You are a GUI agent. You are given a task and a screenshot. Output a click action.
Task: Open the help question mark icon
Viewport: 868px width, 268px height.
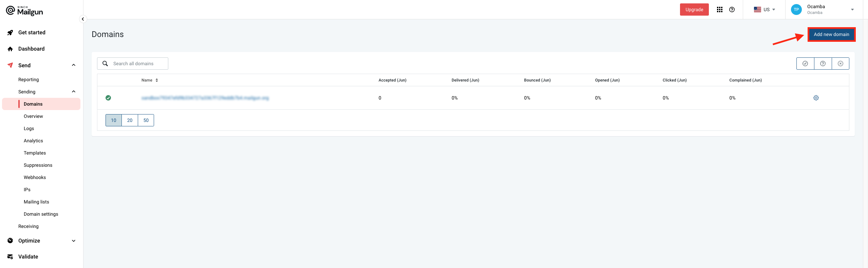[732, 10]
